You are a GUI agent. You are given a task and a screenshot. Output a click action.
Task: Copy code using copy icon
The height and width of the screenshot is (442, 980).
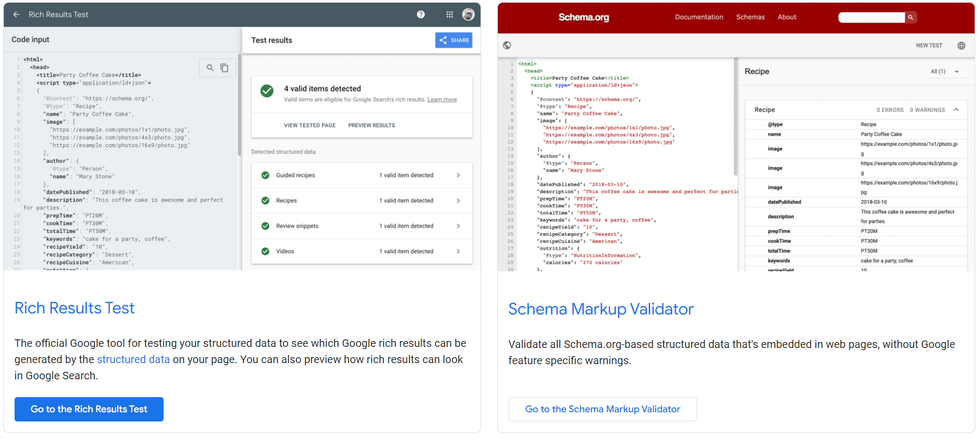pos(225,68)
